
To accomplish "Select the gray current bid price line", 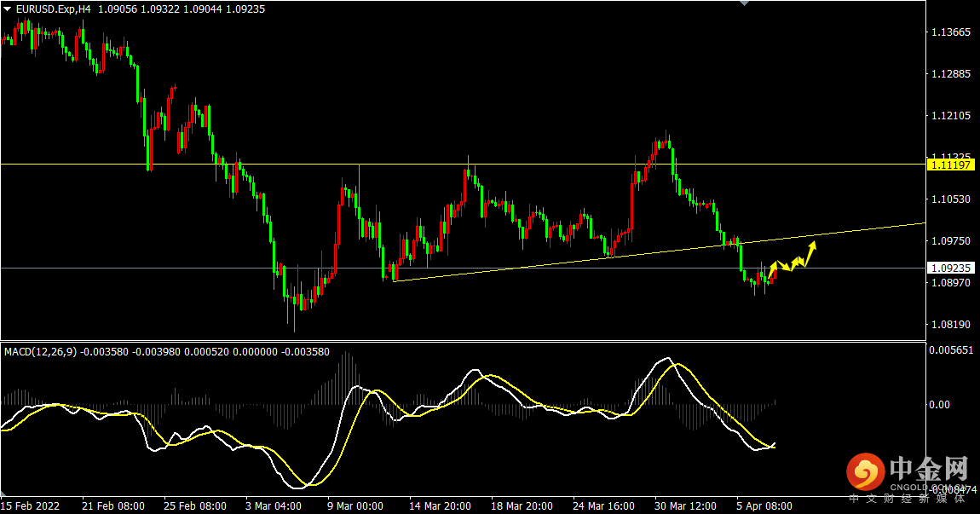I will coord(463,268).
